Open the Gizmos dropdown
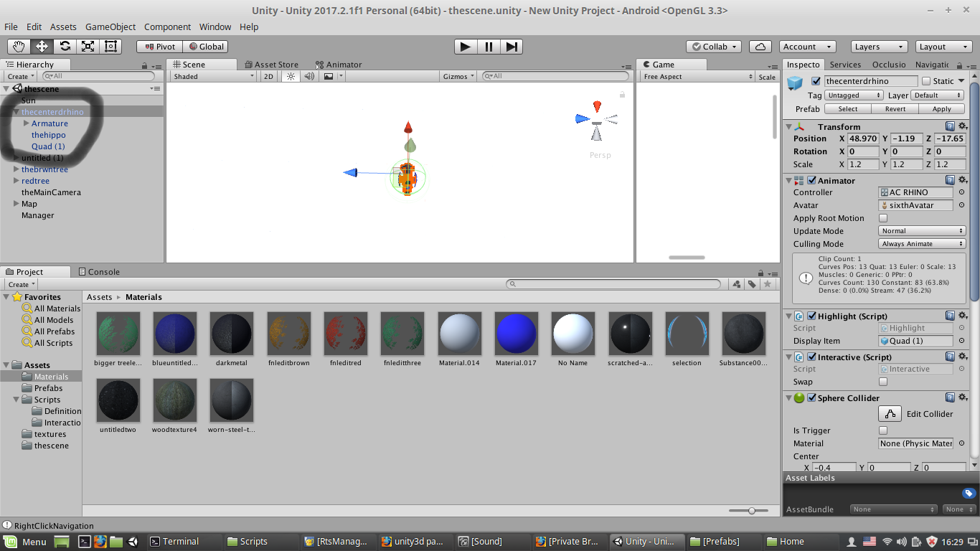Viewport: 980px width, 551px height. point(459,76)
